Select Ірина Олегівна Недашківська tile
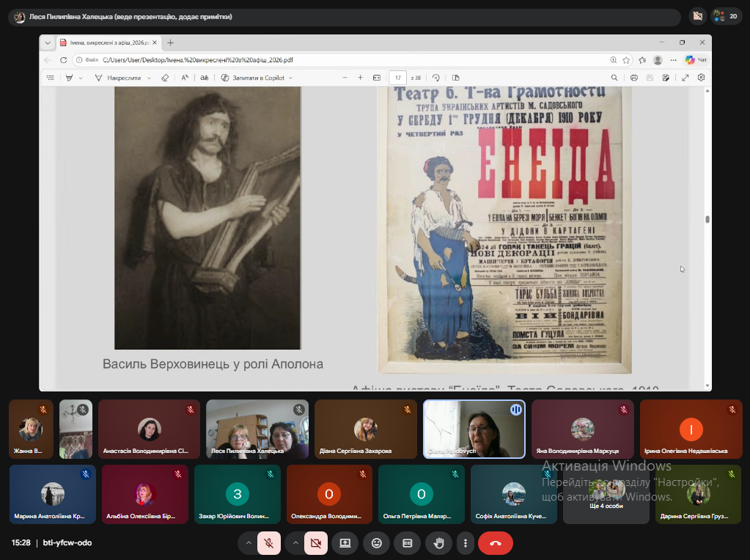The image size is (750, 560). point(691,429)
